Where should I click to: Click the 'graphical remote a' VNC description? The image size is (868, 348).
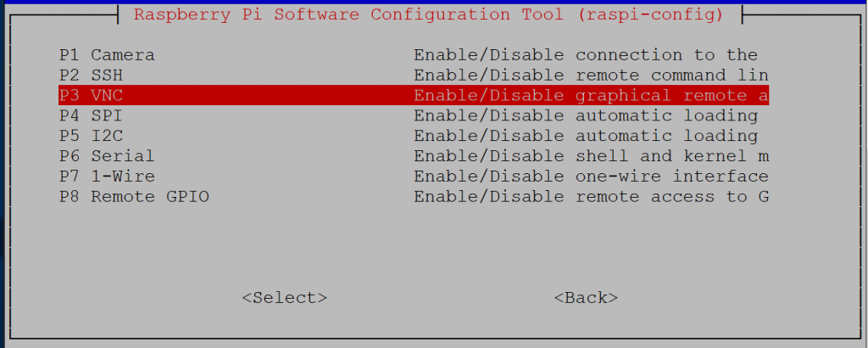point(671,96)
